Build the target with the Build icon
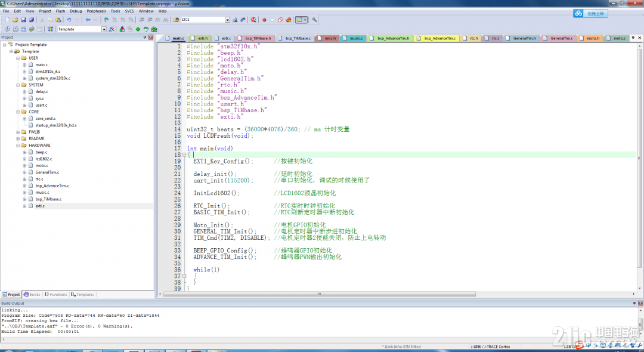Viewport: 644px width, 352px height. [16, 29]
